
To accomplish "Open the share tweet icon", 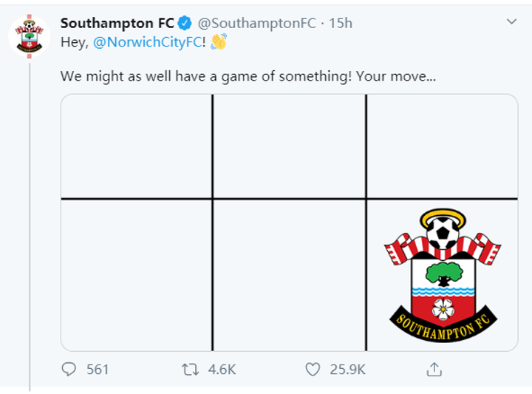I will tap(435, 369).
